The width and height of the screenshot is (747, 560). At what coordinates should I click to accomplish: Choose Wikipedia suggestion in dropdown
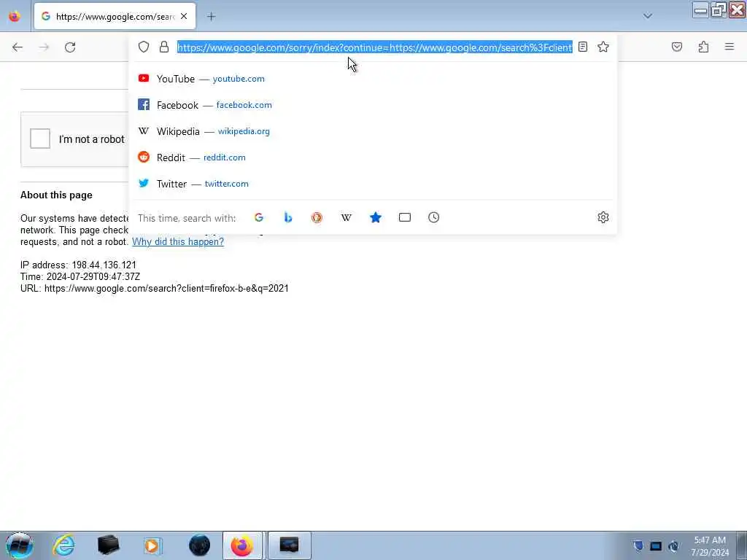click(x=373, y=131)
